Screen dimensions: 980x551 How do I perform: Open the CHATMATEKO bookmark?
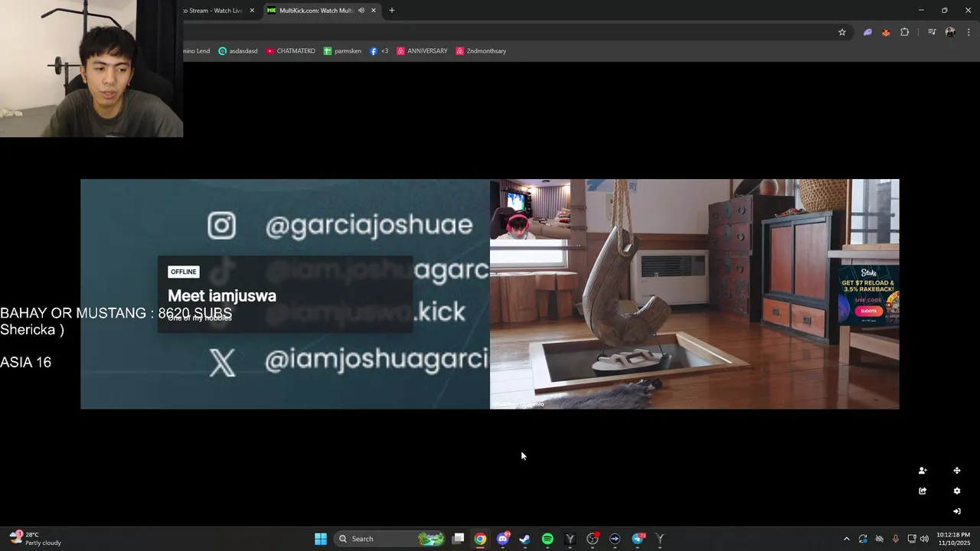pos(291,51)
